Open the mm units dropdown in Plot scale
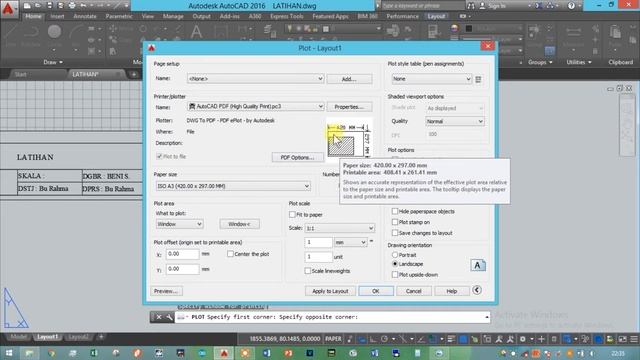The image size is (640, 360). [351, 242]
